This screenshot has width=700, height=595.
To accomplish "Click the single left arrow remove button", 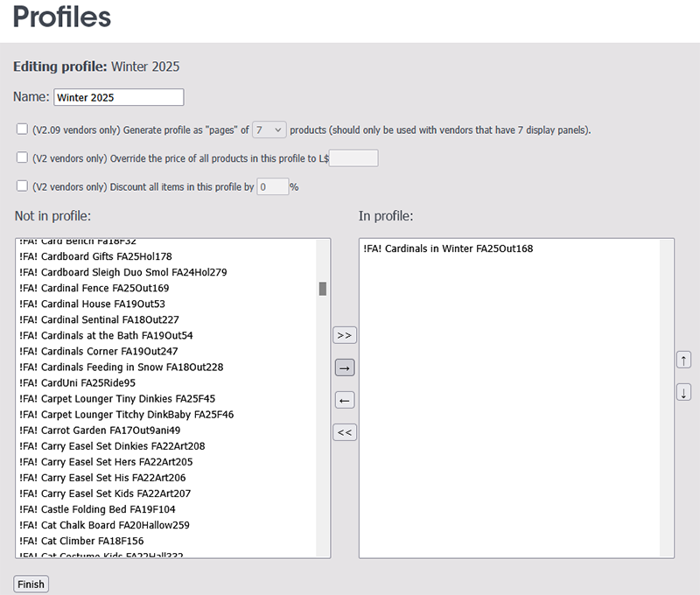I will tap(345, 400).
